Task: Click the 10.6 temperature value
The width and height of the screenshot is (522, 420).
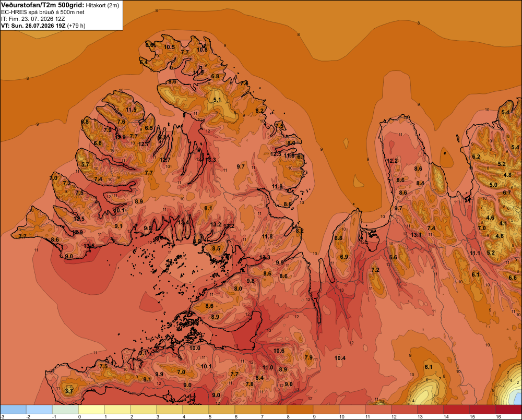Action: coord(279,351)
